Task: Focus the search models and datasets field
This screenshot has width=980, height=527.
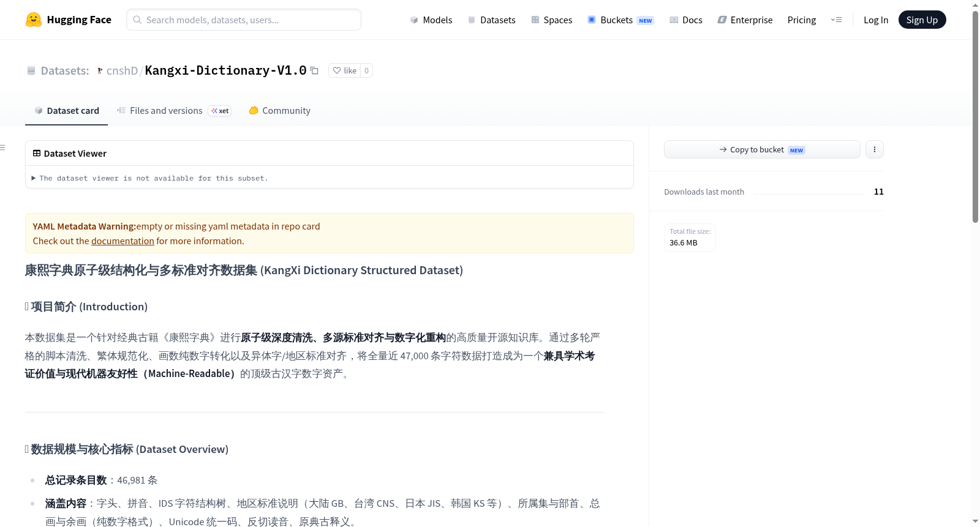Action: (x=244, y=20)
